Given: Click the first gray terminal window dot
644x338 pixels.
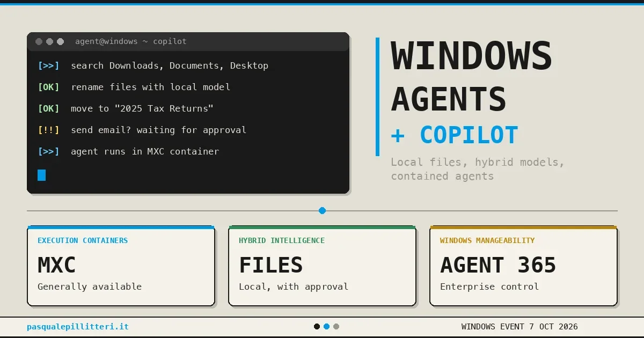Looking at the screenshot, I should 39,41.
